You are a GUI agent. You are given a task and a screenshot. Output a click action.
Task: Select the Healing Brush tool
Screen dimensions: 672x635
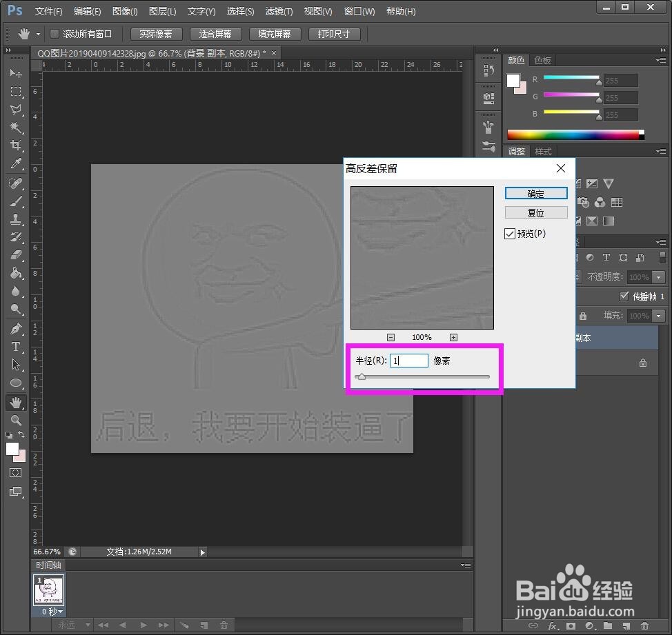click(x=16, y=183)
